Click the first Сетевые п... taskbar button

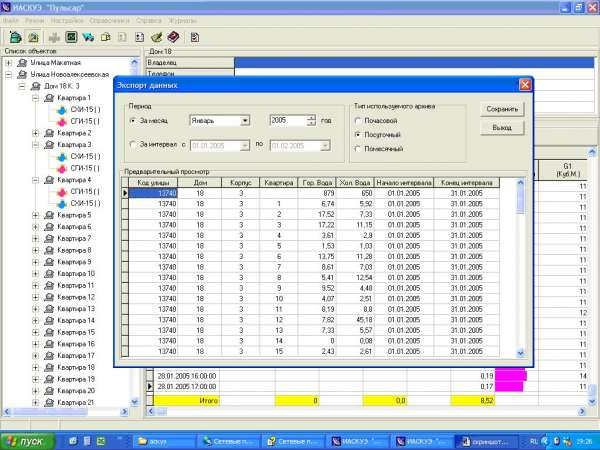pyautogui.click(x=230, y=441)
